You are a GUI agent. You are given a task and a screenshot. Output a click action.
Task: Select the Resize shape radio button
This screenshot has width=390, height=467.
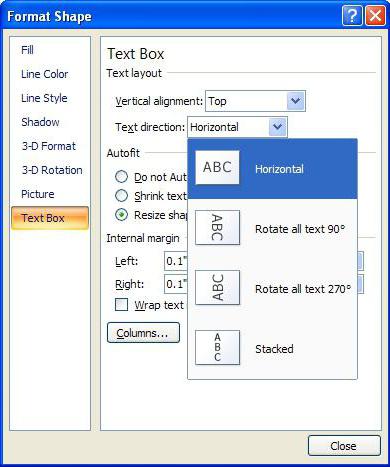(x=121, y=215)
